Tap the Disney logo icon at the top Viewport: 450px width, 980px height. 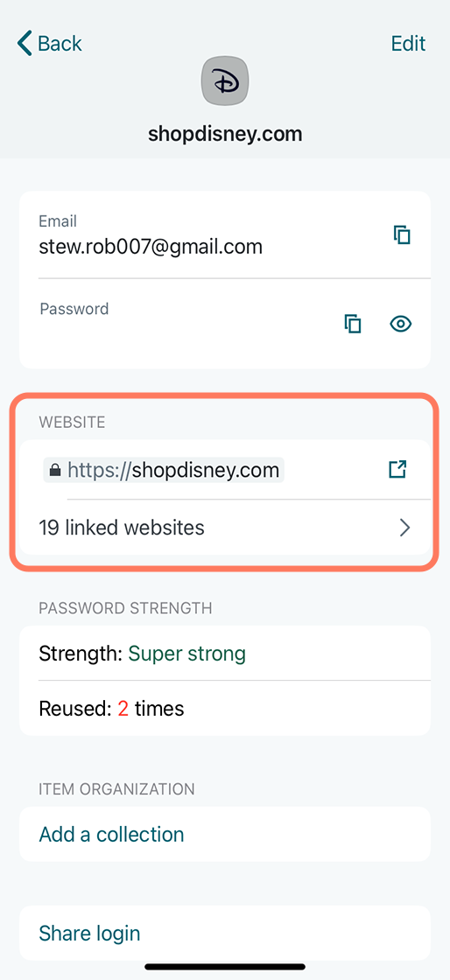(x=225, y=80)
